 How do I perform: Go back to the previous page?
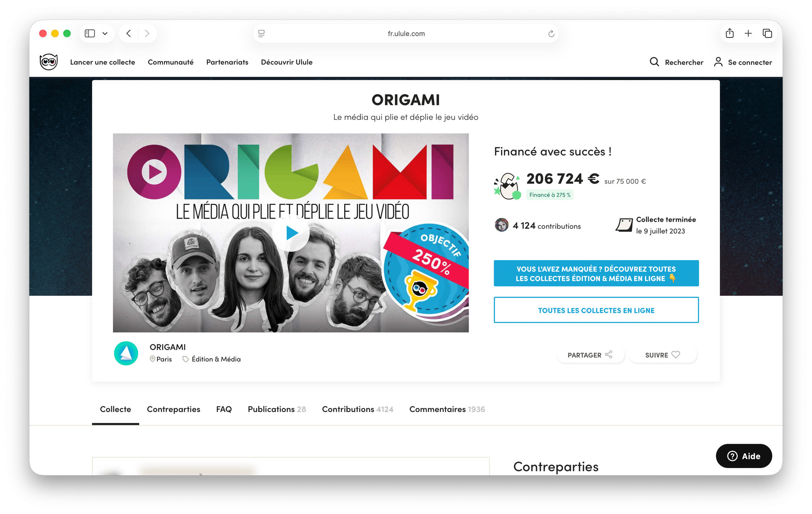click(128, 33)
